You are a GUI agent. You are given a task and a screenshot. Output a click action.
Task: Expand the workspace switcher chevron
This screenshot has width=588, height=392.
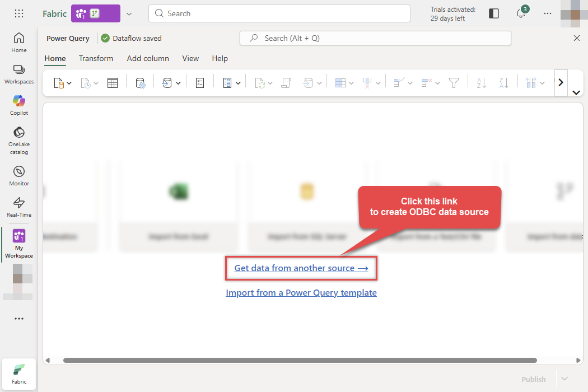(129, 13)
